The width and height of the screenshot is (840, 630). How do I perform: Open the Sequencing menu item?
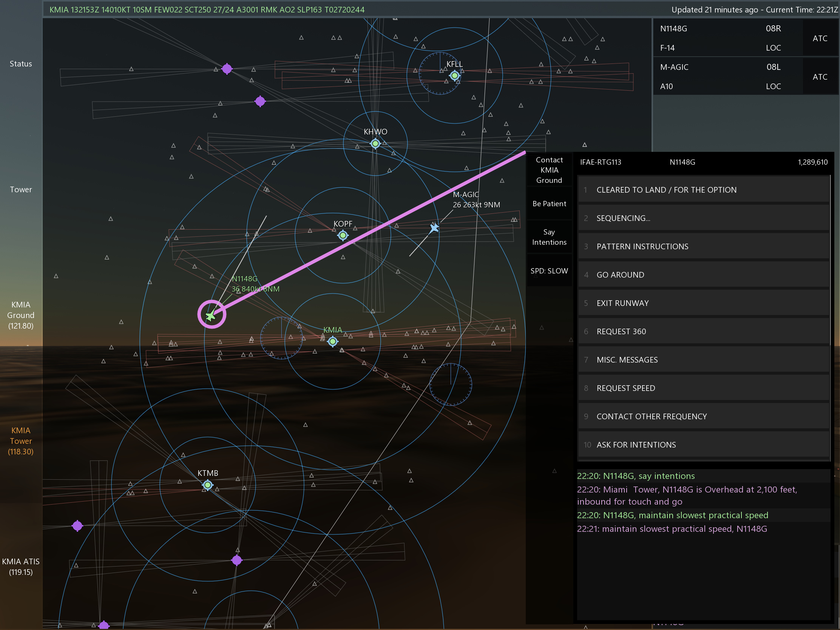click(x=703, y=218)
